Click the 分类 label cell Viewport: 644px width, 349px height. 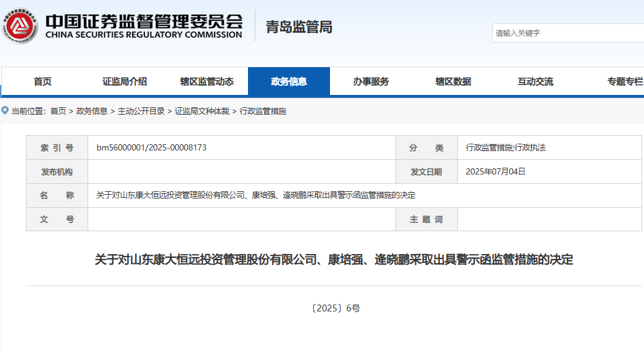click(x=426, y=147)
